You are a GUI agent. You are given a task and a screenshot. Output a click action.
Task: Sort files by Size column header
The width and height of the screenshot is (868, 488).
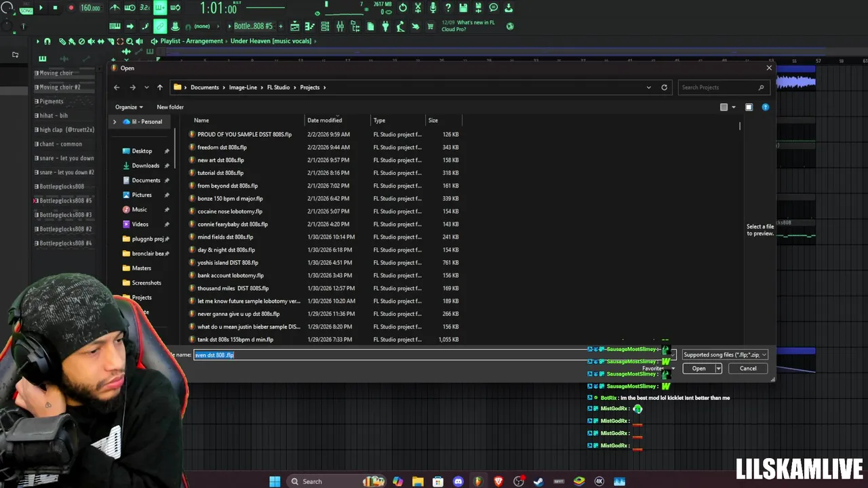tap(443, 120)
